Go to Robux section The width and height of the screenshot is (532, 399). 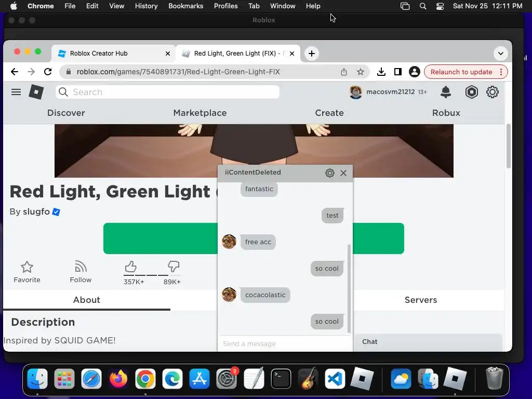(x=446, y=113)
